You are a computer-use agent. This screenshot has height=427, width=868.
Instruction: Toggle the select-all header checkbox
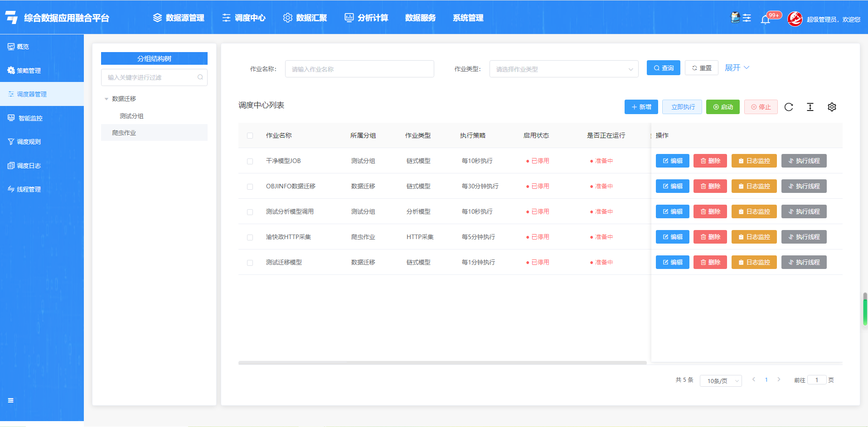click(x=250, y=135)
